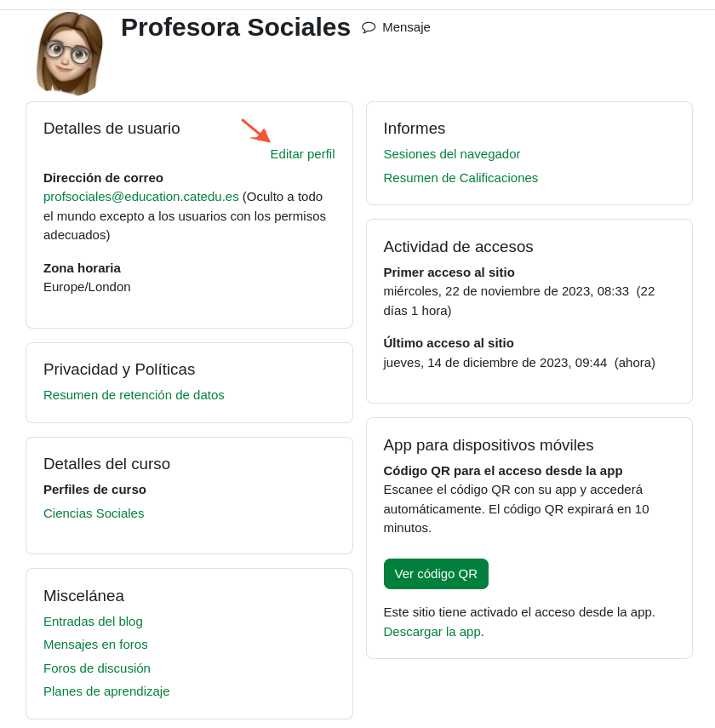Screen dimensions: 715x728
Task: Click the profsociales@education.catedu.es email link
Action: click(x=141, y=197)
